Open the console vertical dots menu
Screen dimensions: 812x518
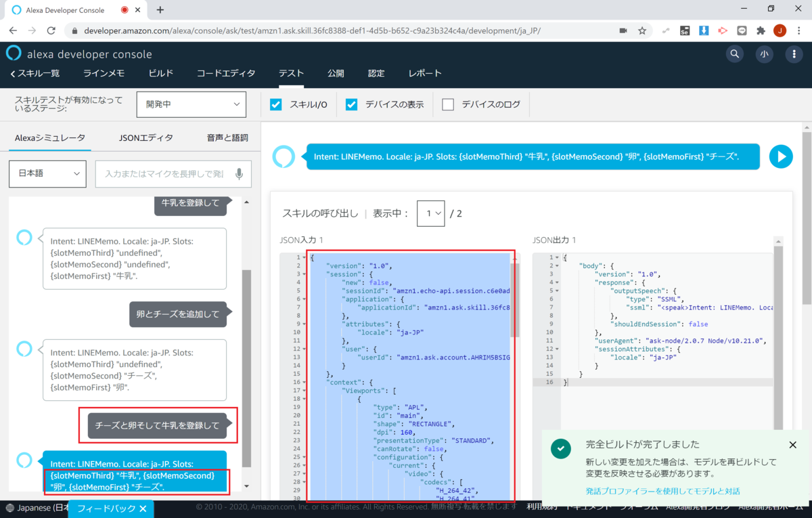pyautogui.click(x=794, y=54)
